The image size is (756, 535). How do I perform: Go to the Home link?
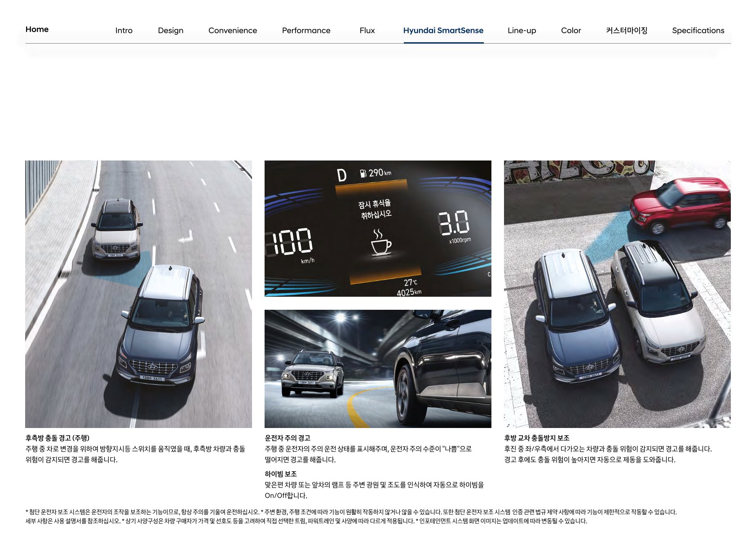[37, 29]
